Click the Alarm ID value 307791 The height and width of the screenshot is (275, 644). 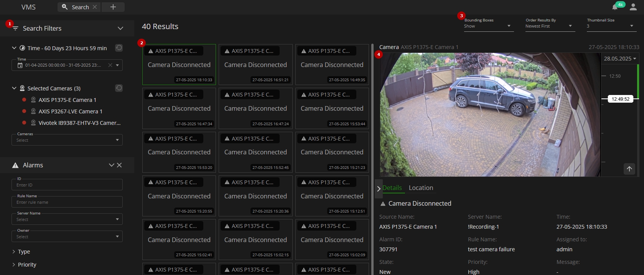388,249
